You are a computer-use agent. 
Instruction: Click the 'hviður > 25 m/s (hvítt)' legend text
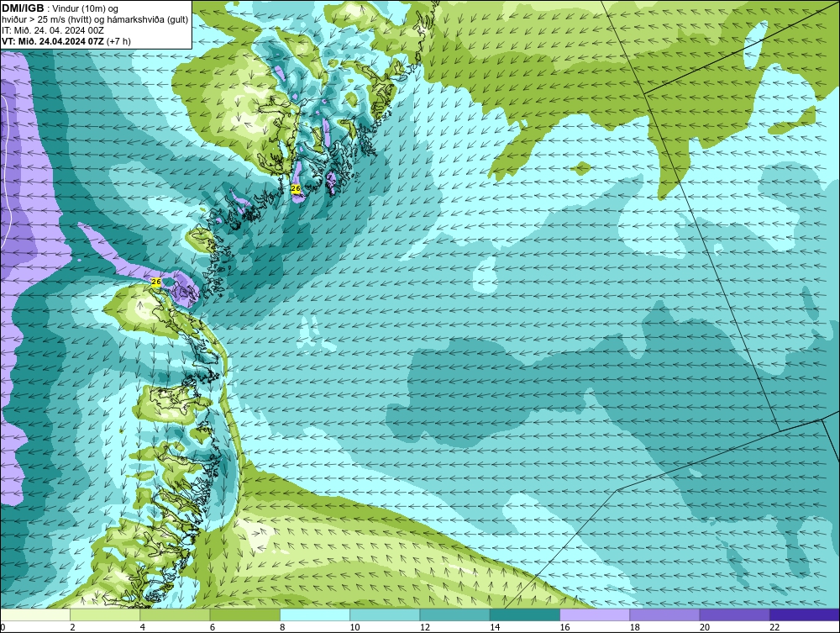tap(46, 20)
